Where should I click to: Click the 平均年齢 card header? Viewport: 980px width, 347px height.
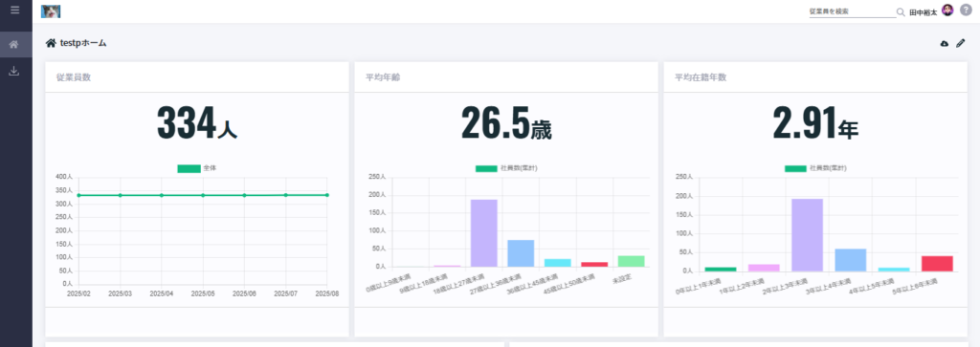pos(506,77)
